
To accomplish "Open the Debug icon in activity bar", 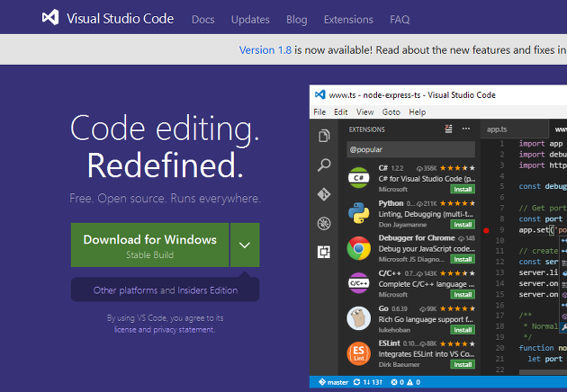I will tap(324, 223).
